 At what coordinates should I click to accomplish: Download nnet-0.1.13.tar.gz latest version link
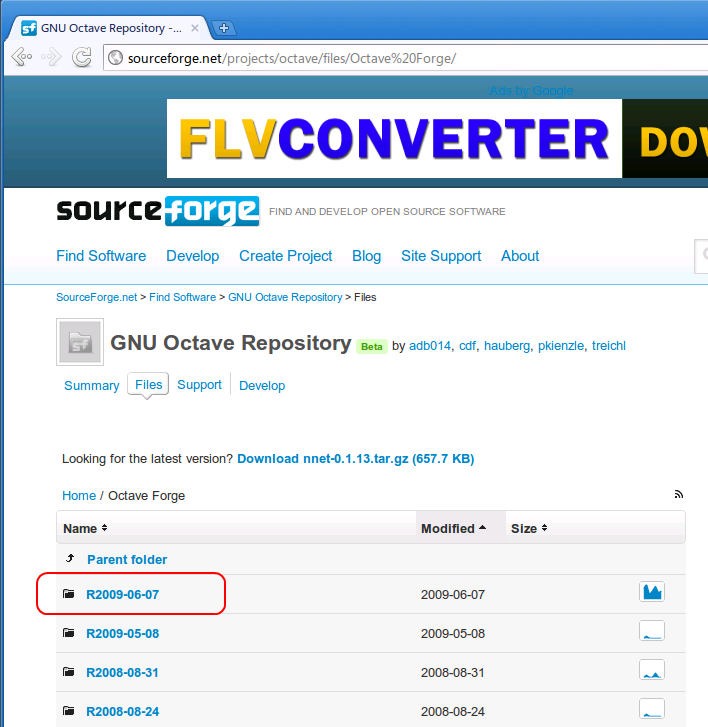point(356,459)
